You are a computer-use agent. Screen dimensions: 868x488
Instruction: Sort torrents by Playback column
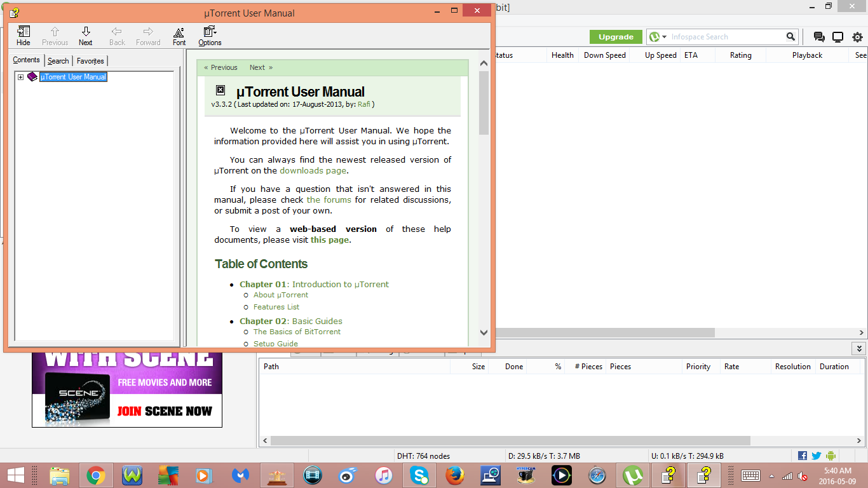click(x=807, y=55)
